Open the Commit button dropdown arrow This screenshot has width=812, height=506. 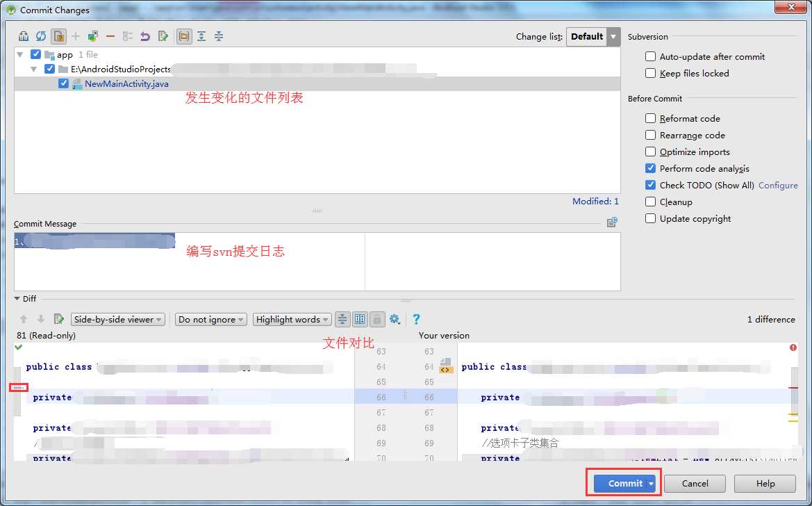coord(651,483)
